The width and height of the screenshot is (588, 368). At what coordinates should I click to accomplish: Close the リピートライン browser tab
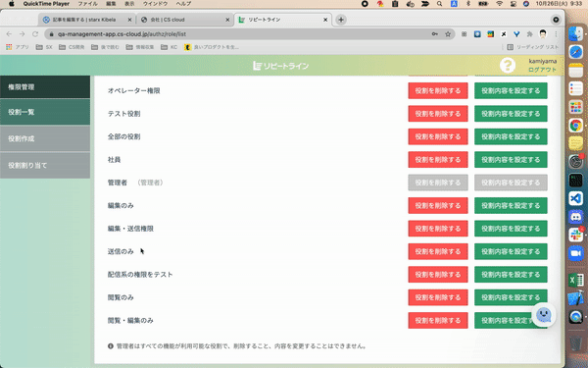(x=325, y=20)
